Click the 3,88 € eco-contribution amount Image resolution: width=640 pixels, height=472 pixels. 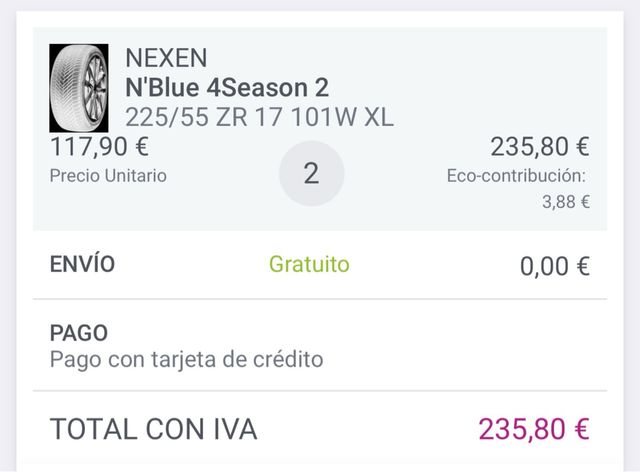coord(565,201)
